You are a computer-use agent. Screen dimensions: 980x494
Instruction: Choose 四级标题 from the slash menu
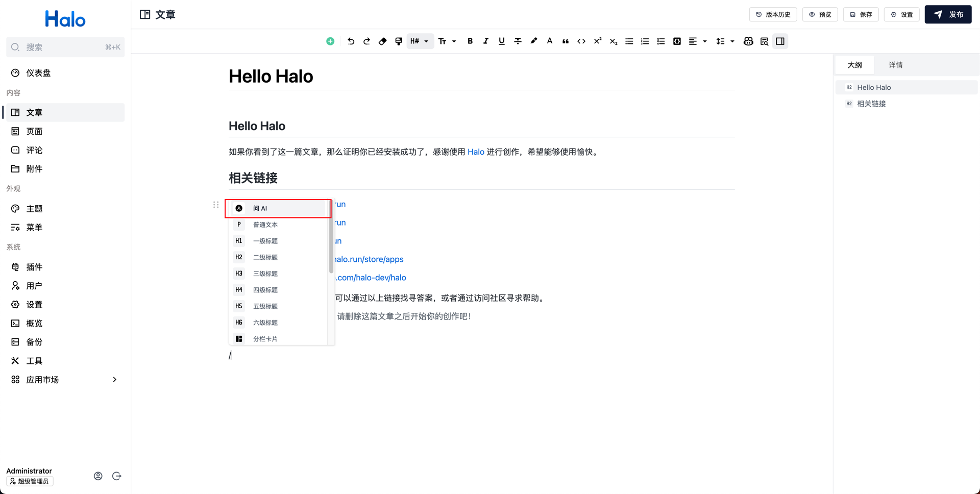click(x=278, y=290)
